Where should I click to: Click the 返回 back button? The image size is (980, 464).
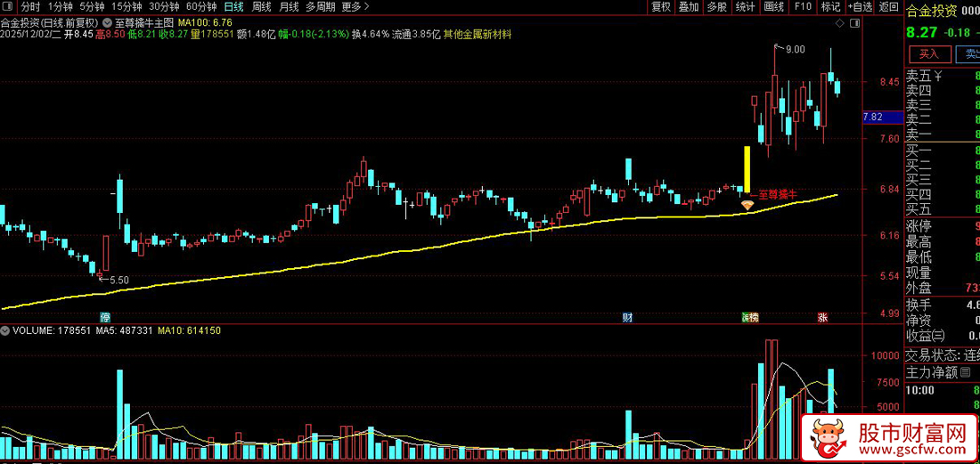coord(889,7)
